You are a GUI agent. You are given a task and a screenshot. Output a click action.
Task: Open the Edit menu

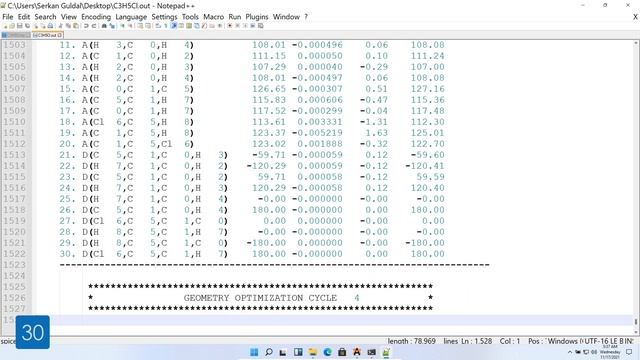click(x=24, y=17)
